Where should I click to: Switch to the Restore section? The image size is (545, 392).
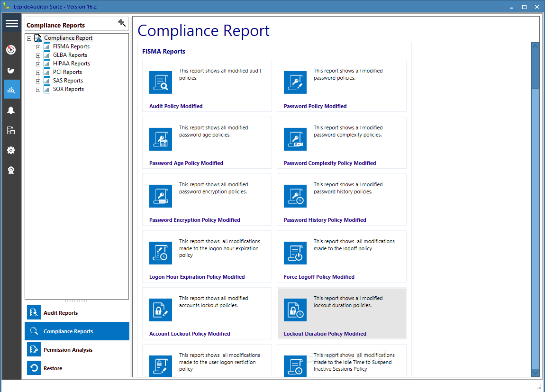click(77, 368)
